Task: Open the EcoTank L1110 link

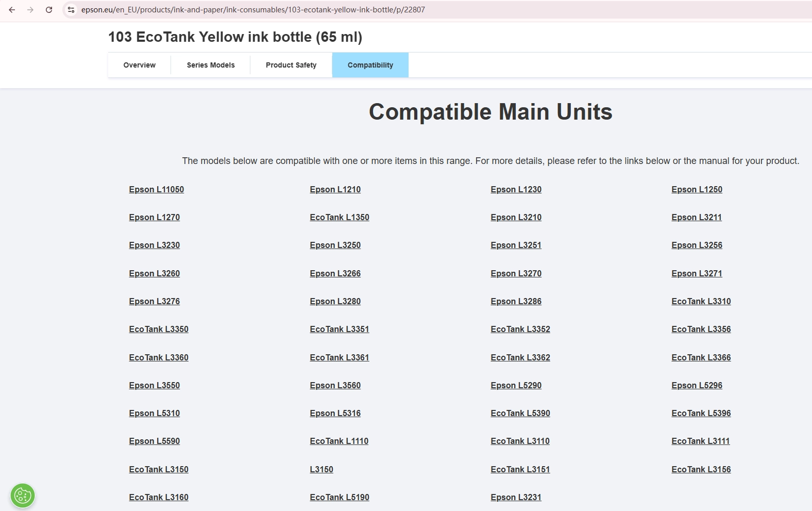Action: point(339,441)
